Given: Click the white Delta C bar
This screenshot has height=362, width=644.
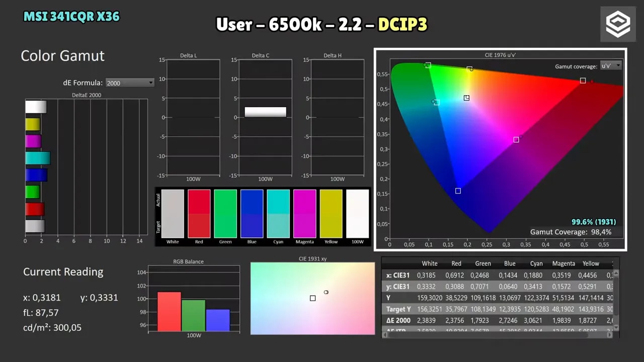Looking at the screenshot, I should [266, 112].
